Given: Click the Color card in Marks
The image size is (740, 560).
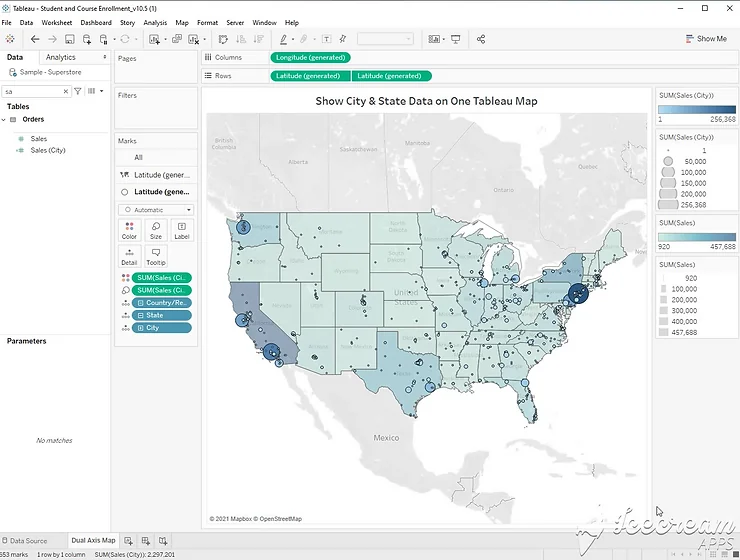Looking at the screenshot, I should [129, 230].
